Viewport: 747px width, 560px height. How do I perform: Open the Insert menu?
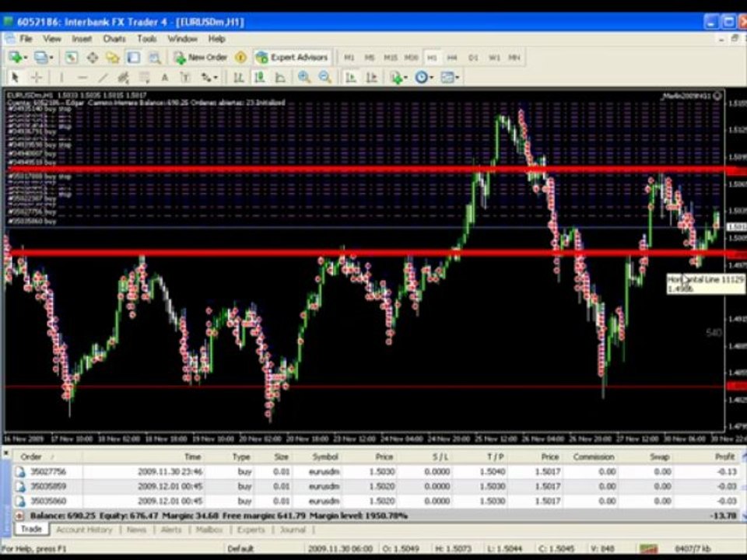coord(82,39)
